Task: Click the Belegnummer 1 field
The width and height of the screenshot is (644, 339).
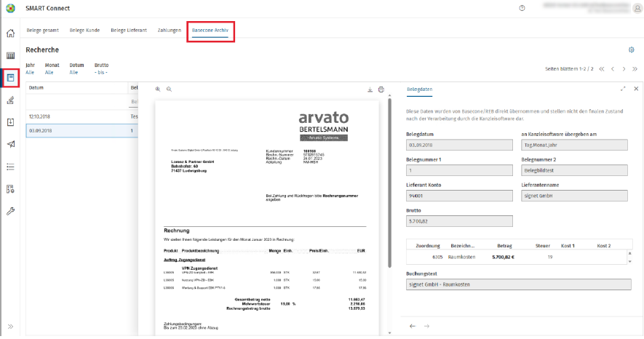Action: pos(459,170)
